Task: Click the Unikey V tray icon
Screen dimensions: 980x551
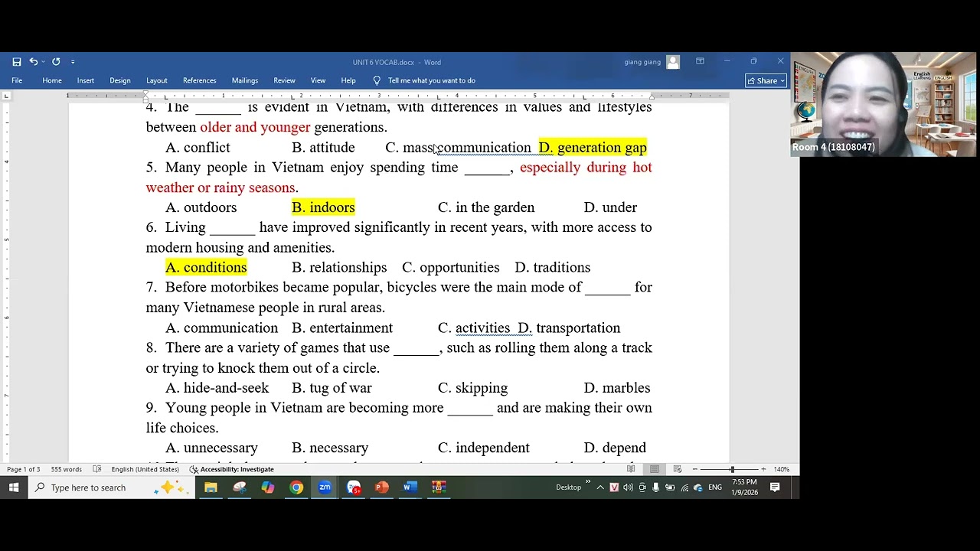Action: click(614, 487)
